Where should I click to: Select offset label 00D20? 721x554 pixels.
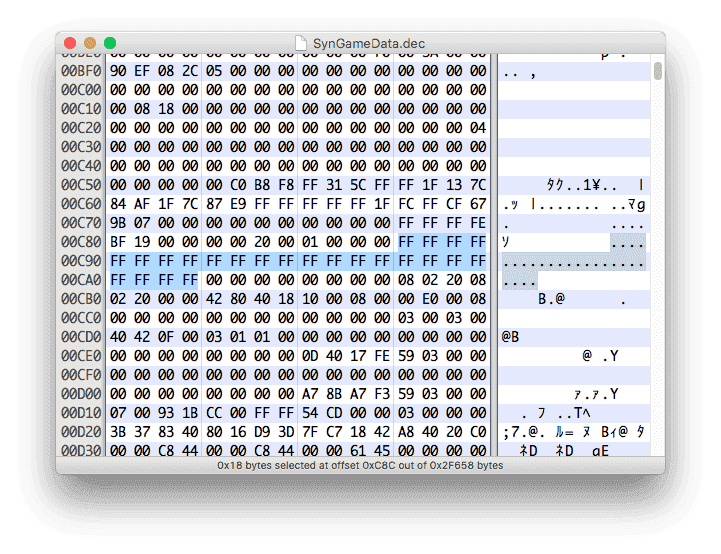[81, 432]
